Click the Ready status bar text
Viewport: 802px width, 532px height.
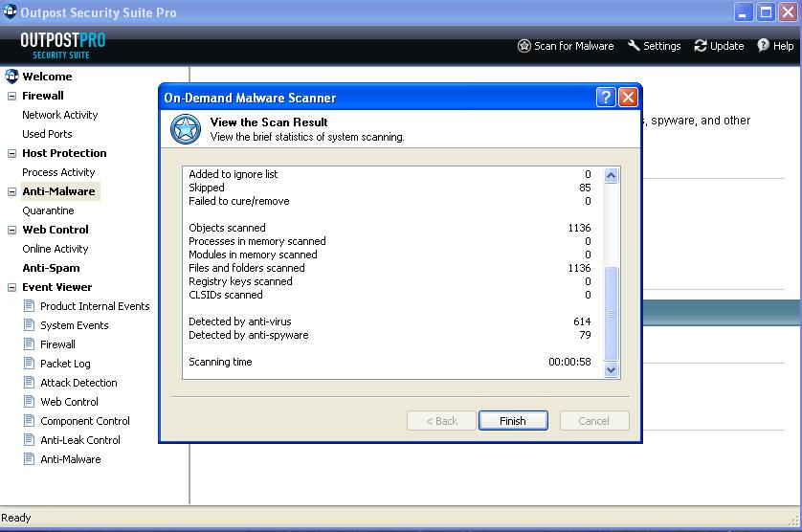click(x=16, y=518)
